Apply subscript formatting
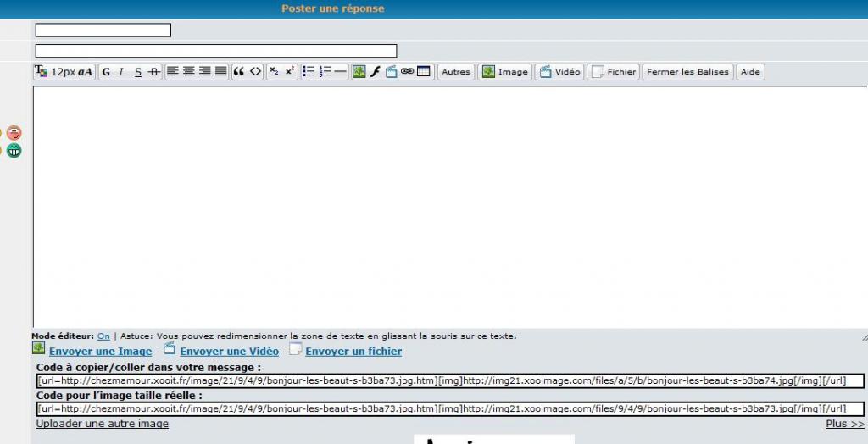Viewport: 868px width, 444px height. [x=274, y=71]
